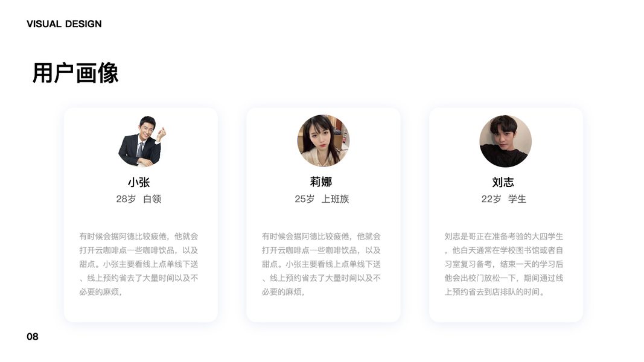Image resolution: width=644 pixels, height=362 pixels.
Task: Click 学生 label in 刘志 card
Action: (517, 199)
